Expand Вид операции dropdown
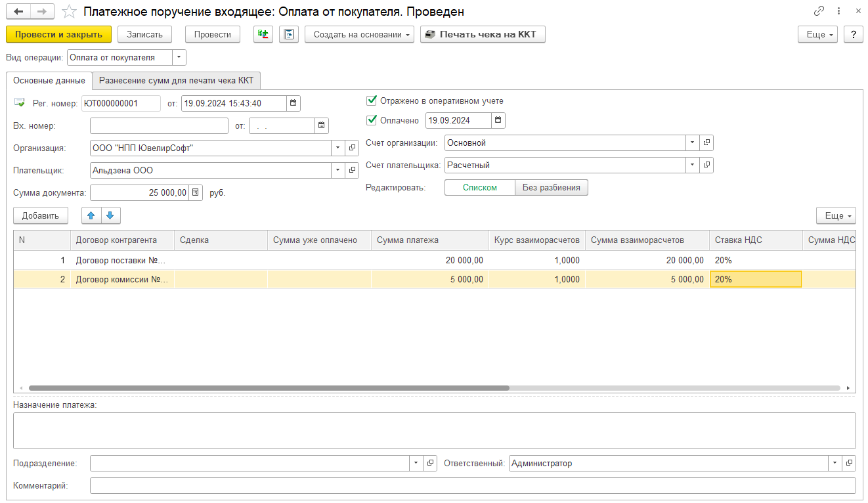 179,58
